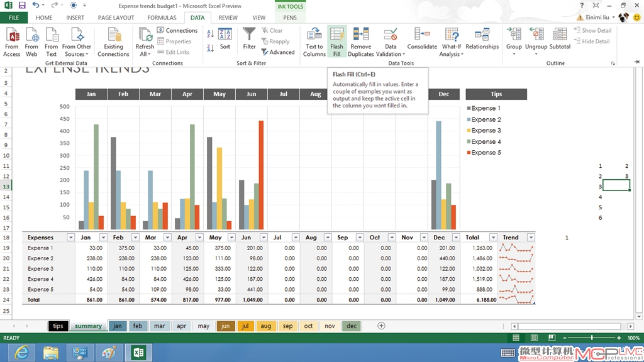Import data using From Web
Screen dimensions: 644x362
coord(31,42)
